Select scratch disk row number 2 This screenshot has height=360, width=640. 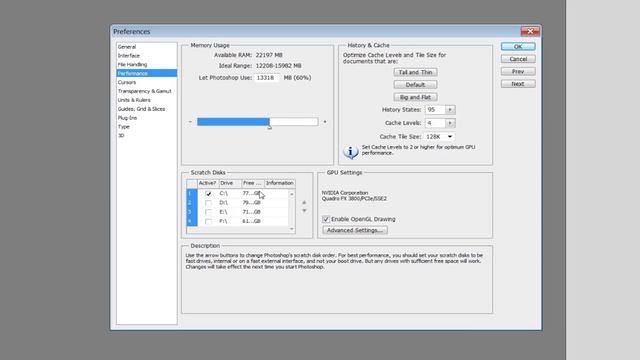coord(192,203)
